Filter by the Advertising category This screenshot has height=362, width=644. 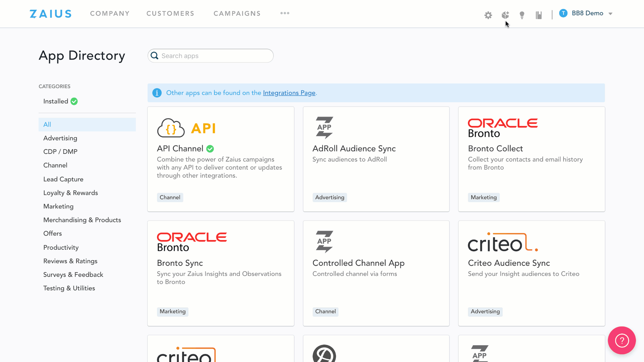[60, 138]
